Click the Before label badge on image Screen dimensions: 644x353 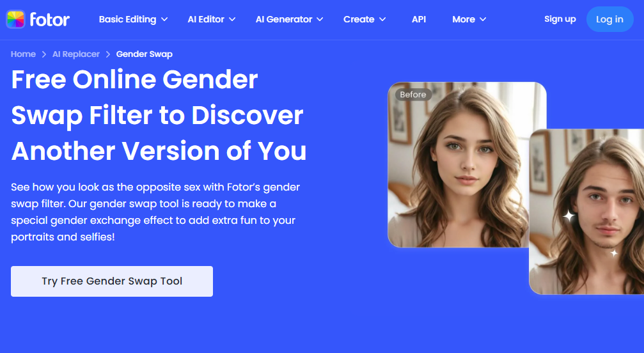coord(412,95)
